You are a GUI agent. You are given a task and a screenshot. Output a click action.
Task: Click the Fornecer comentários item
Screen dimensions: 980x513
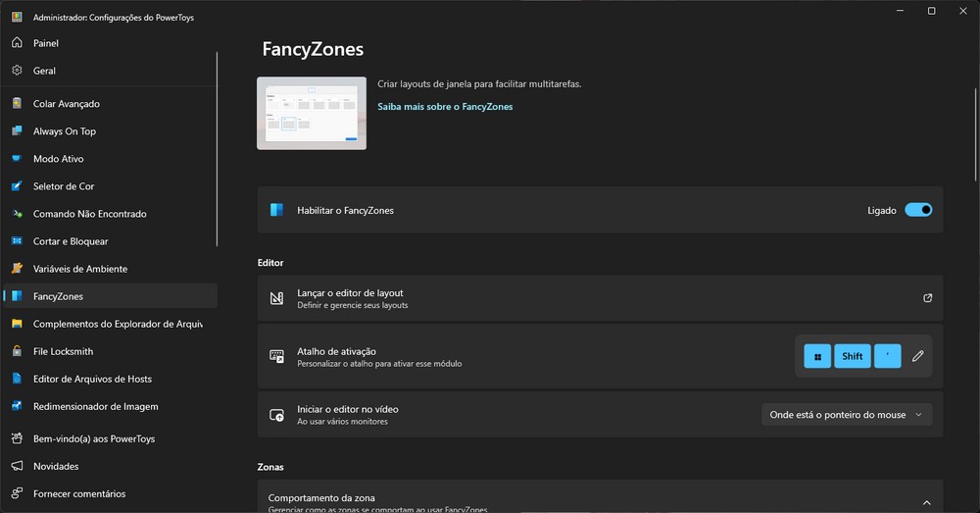[78, 493]
